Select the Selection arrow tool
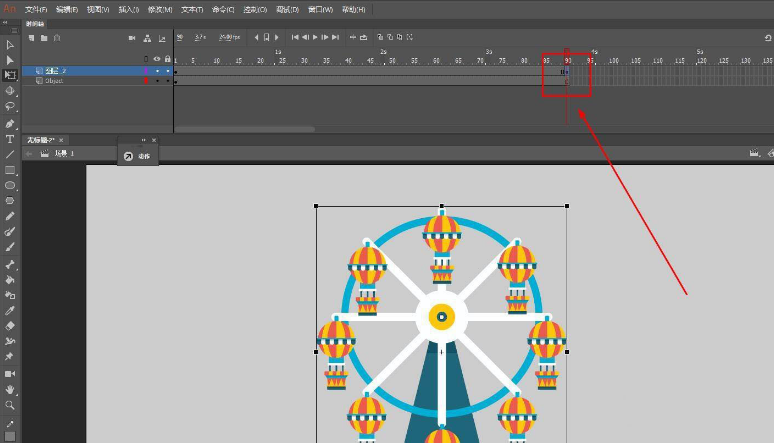The width and height of the screenshot is (774, 443). tap(10, 45)
